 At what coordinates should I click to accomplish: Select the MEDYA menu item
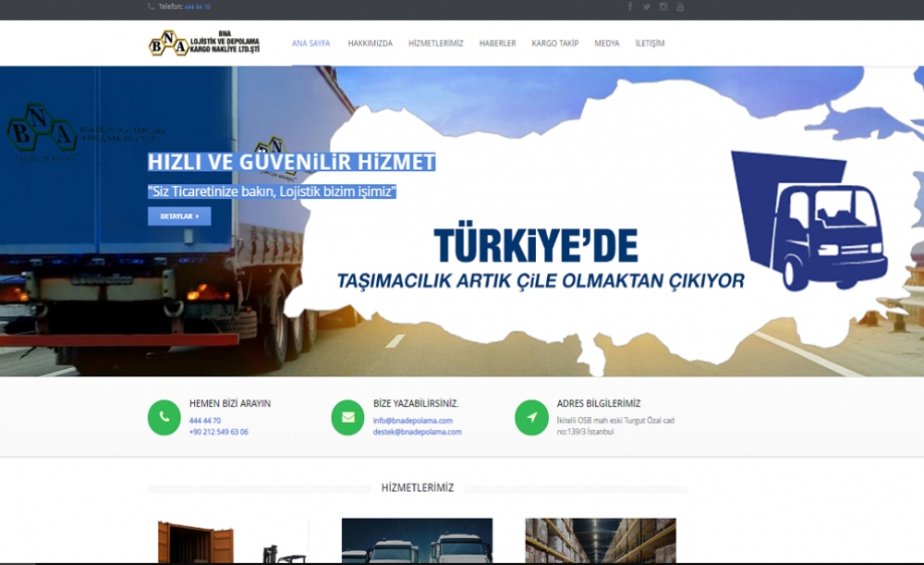click(x=607, y=43)
